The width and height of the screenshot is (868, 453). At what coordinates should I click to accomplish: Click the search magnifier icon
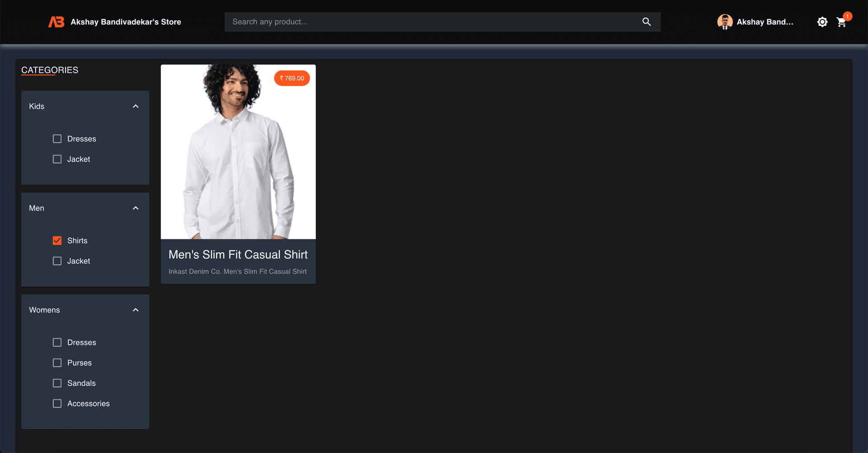[x=646, y=22]
